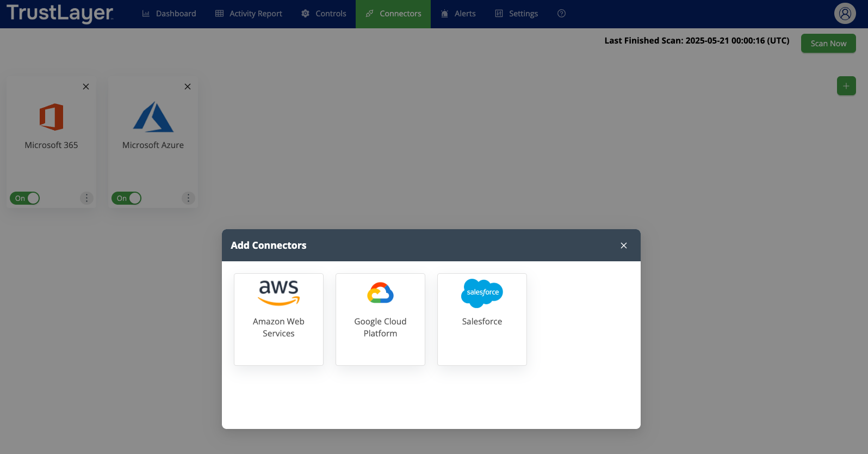Select the Connectors tab
Screen dimensions: 868x454
[x=393, y=14]
